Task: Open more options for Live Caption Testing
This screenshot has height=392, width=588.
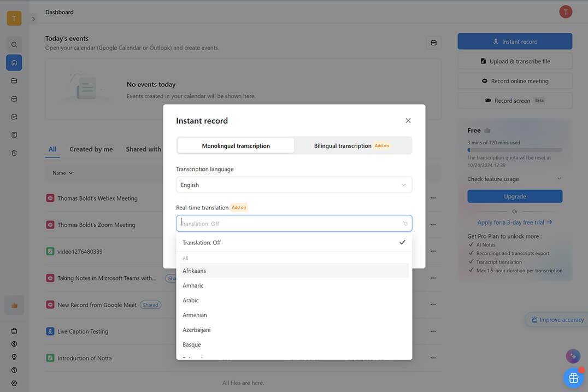Action: pos(433,331)
